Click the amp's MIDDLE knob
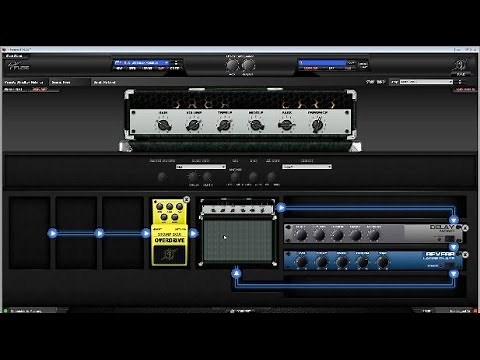Image resolution: width=480 pixels, height=360 pixels. click(x=256, y=125)
